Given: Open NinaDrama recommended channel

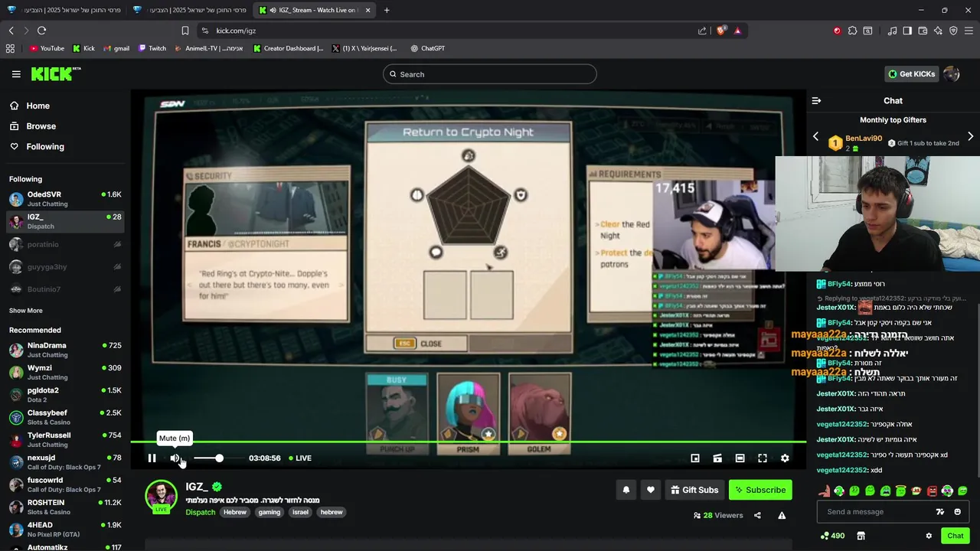Looking at the screenshot, I should coord(65,350).
